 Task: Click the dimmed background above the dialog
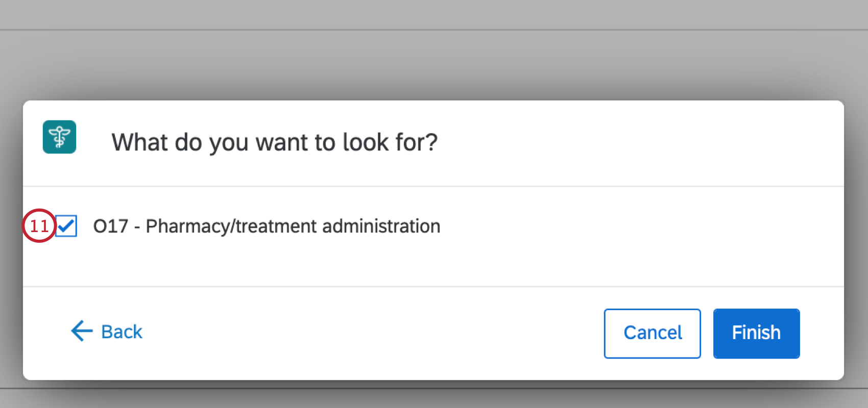click(x=434, y=61)
